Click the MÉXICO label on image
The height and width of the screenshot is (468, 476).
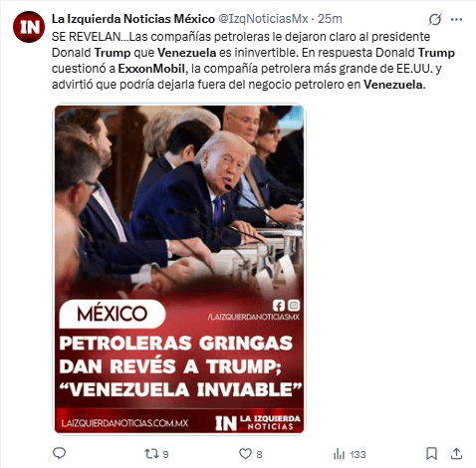(113, 314)
